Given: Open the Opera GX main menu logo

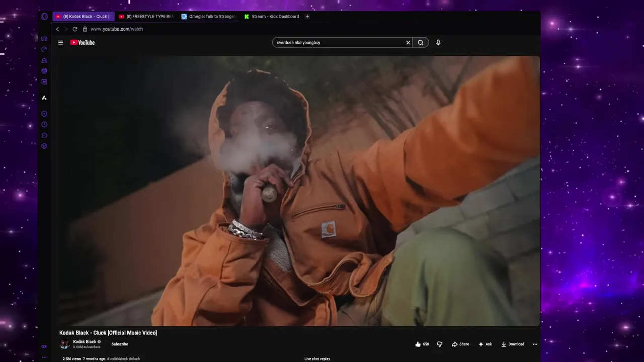Looking at the screenshot, I should point(44,17).
